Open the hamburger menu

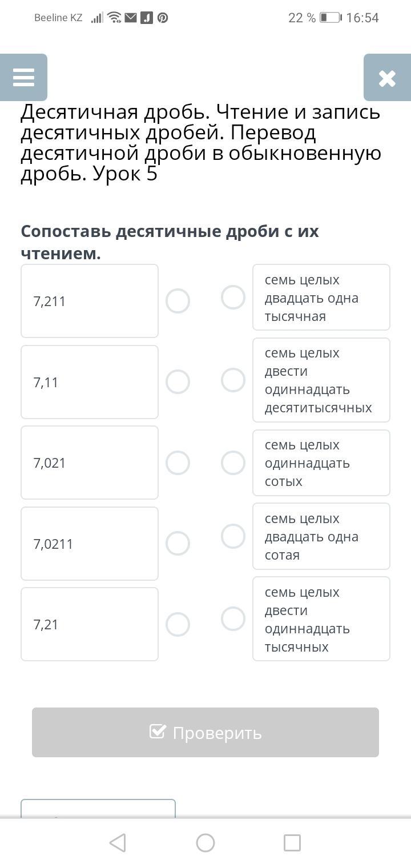click(23, 78)
